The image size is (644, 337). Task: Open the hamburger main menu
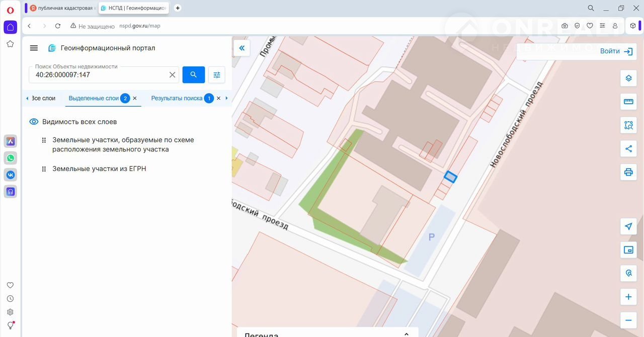click(34, 48)
